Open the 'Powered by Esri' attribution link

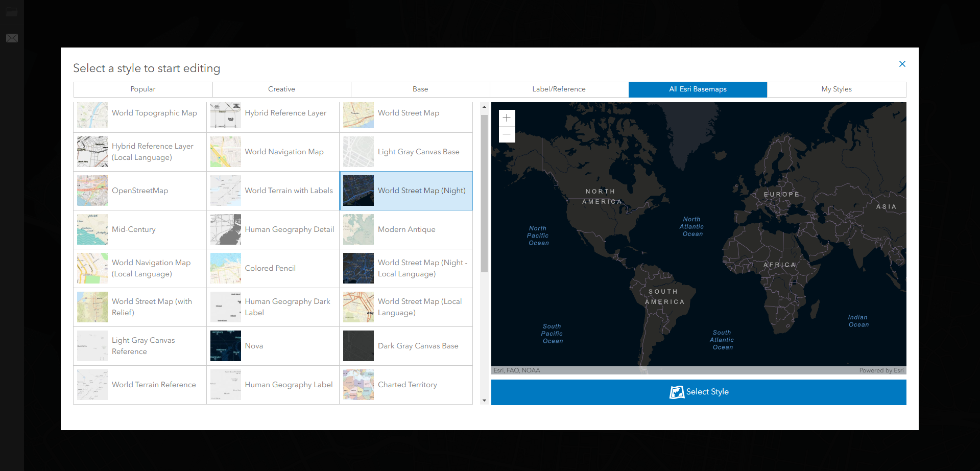[x=881, y=370]
